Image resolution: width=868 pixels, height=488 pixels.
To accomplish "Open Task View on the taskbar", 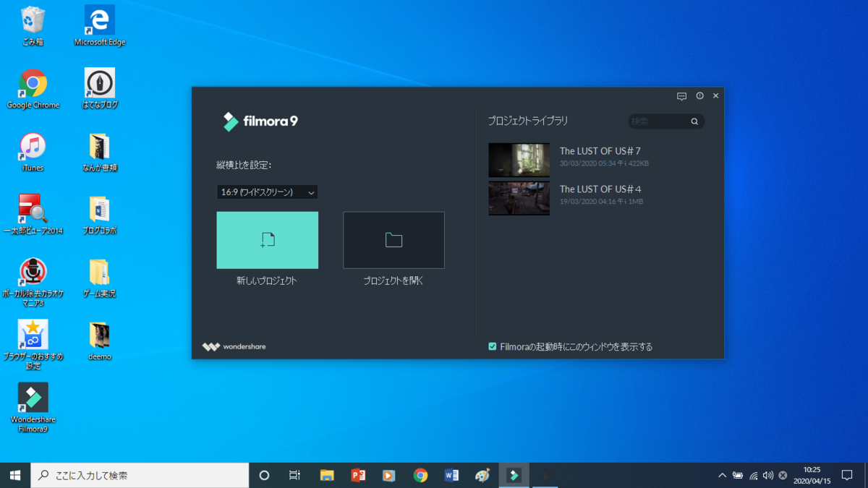I will click(294, 475).
